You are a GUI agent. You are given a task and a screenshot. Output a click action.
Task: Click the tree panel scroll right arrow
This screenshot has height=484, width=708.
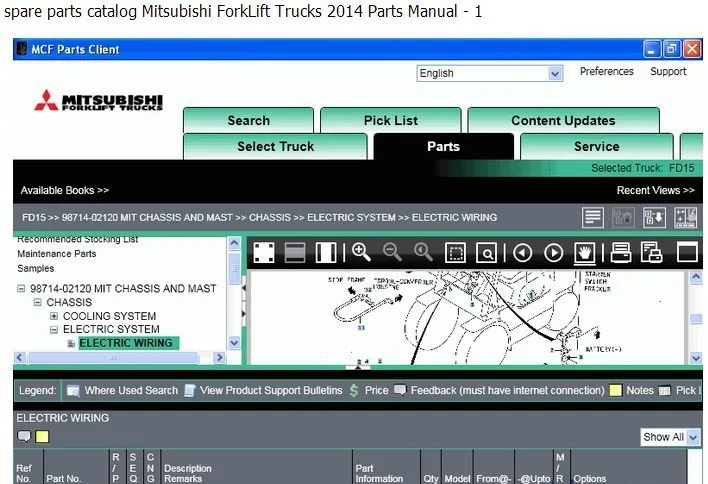tap(219, 358)
